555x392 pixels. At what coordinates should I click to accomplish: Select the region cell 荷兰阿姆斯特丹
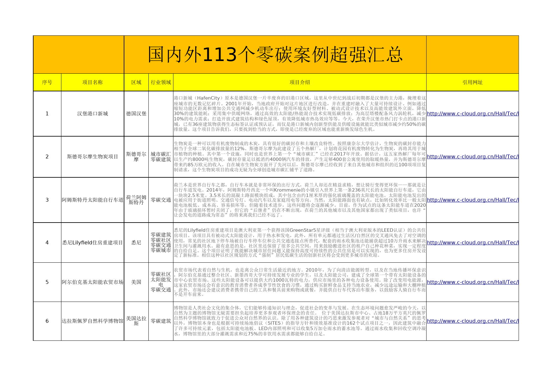point(136,200)
